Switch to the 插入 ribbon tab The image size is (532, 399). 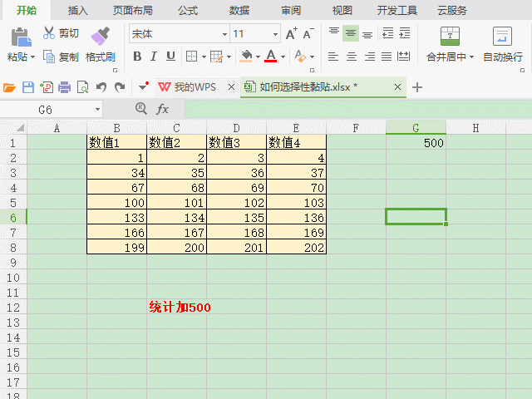77,10
